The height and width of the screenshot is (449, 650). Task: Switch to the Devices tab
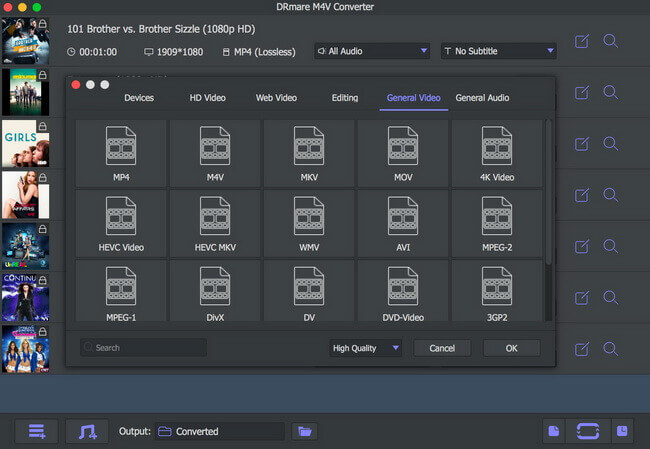[139, 98]
